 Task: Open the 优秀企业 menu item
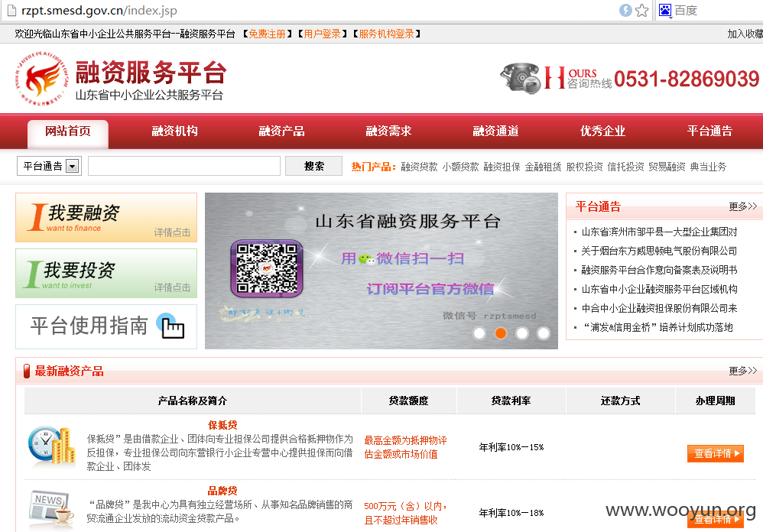[602, 131]
